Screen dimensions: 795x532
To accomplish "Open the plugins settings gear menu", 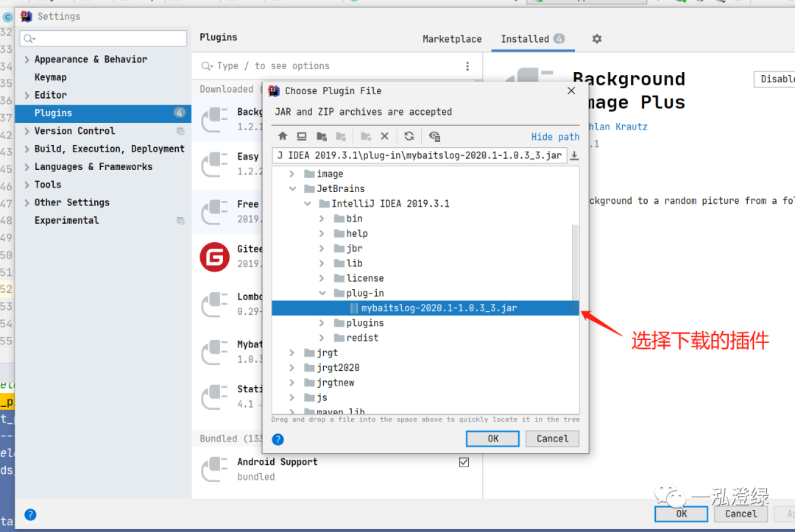I will pyautogui.click(x=596, y=39).
